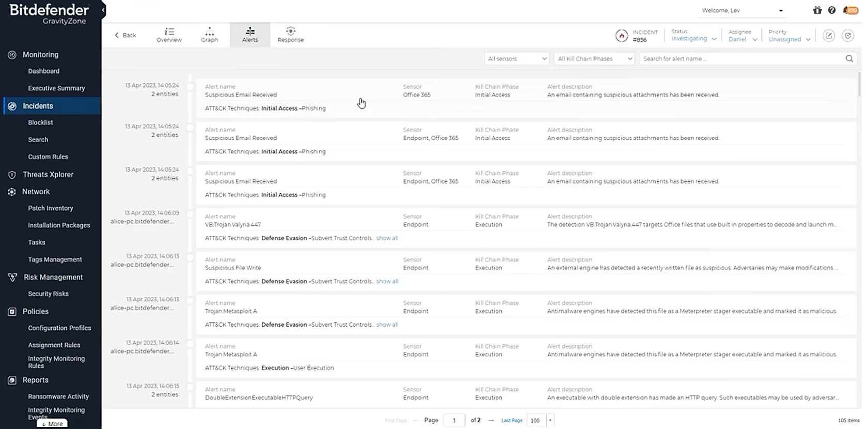868x429 pixels.
Task: Open the All sensors dropdown
Action: [517, 58]
